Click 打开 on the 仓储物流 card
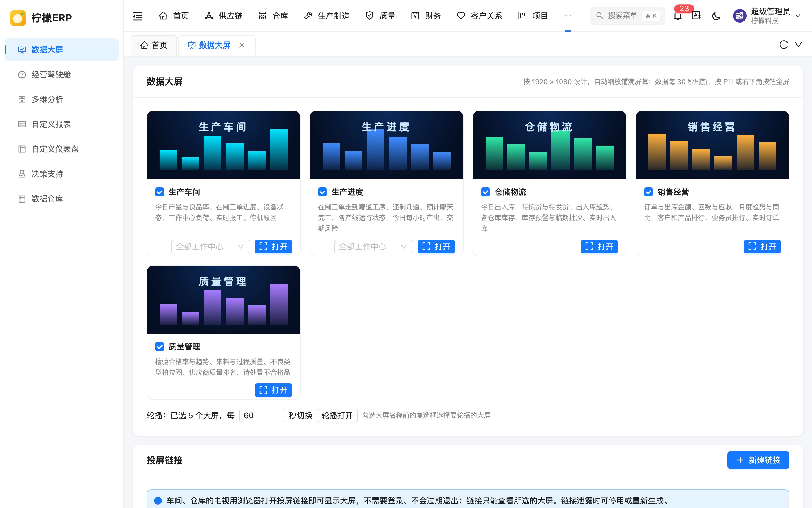 coord(599,247)
